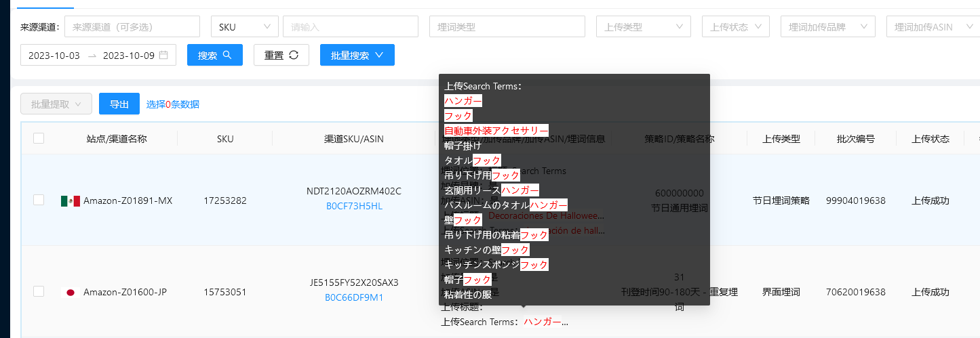Click the 上传类型 column header
The width and height of the screenshot is (980, 338).
coord(781,139)
